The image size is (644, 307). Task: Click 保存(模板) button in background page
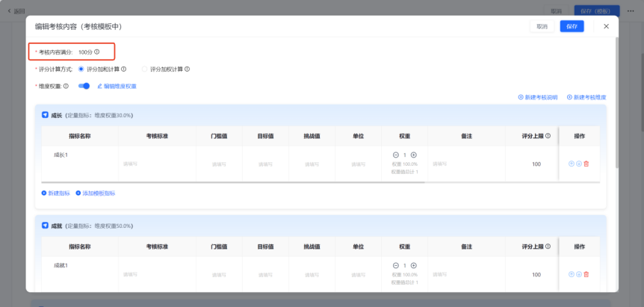(x=597, y=11)
